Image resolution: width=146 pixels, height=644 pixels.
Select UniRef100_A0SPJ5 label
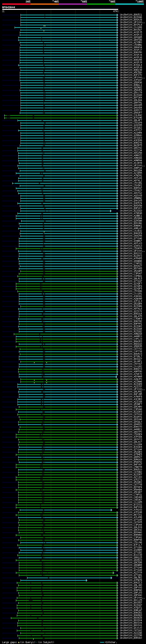coord(131,32)
